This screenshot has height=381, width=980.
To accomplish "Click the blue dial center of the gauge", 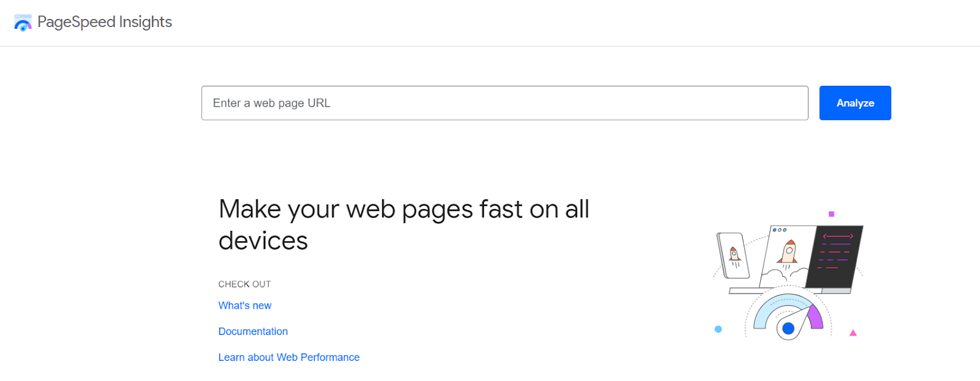I will 788,328.
